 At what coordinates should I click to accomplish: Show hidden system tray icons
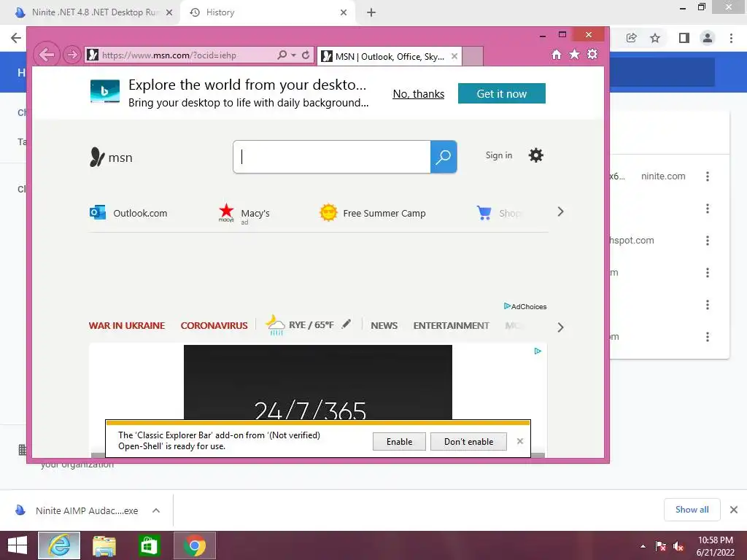643,546
